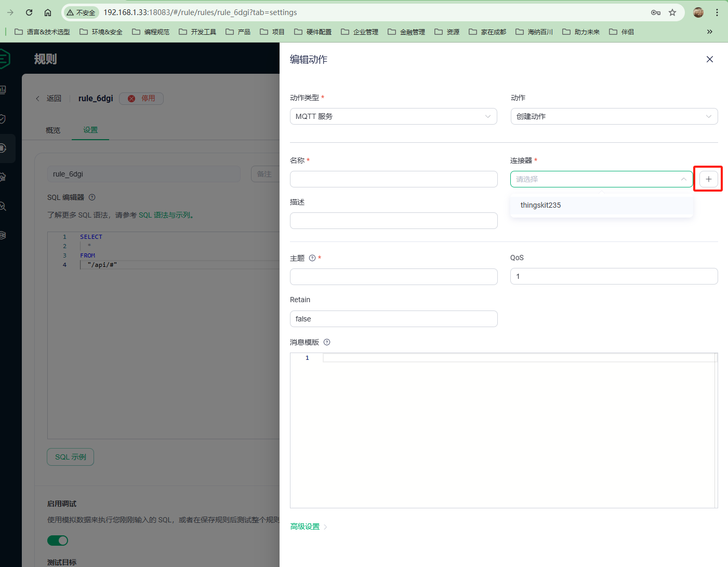Open the 创建动作 dropdown

click(x=614, y=116)
